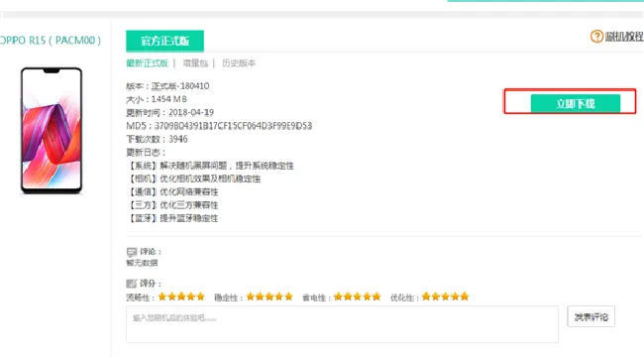Click the 【相机】 changelog line

click(194, 179)
